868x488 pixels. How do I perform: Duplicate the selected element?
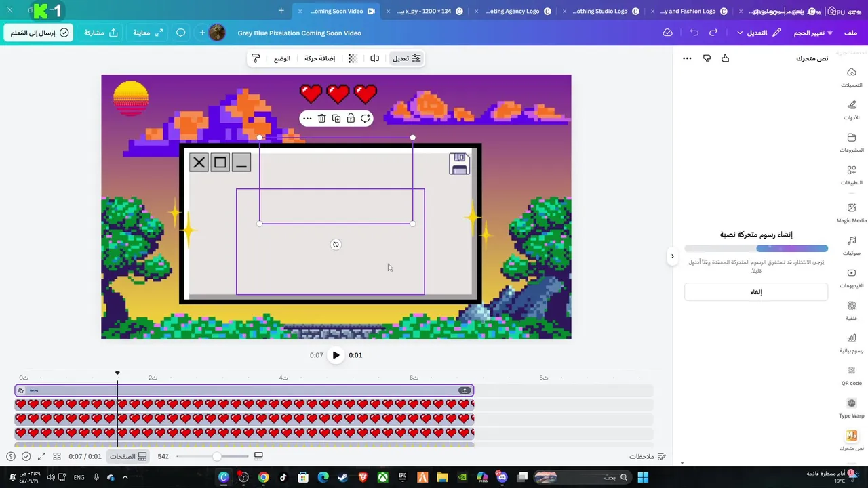click(x=336, y=119)
